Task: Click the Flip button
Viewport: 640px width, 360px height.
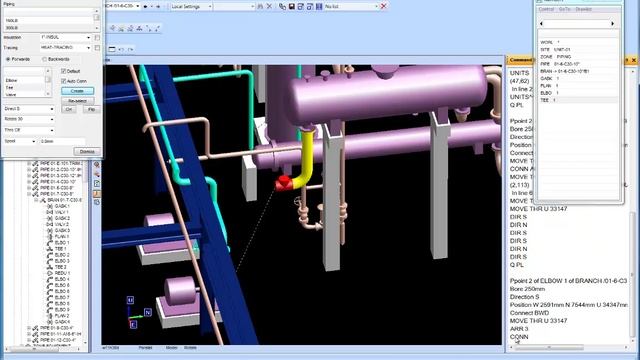Action: pyautogui.click(x=91, y=109)
